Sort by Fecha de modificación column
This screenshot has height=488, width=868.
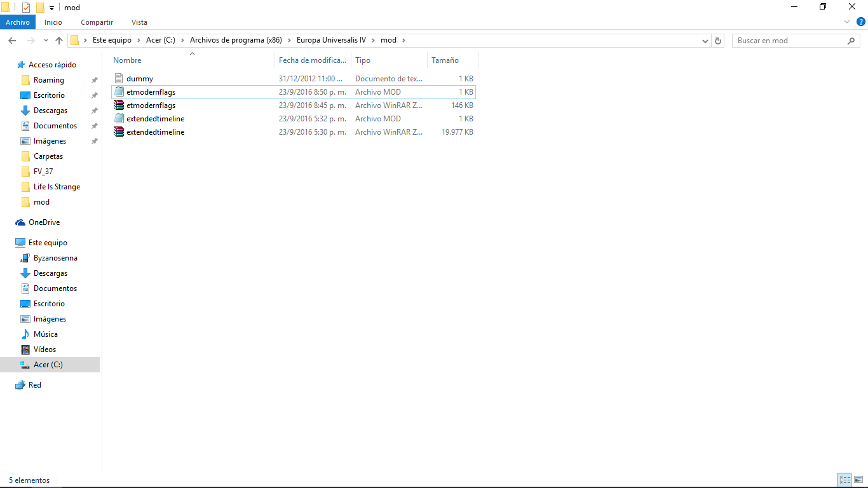pyautogui.click(x=313, y=60)
